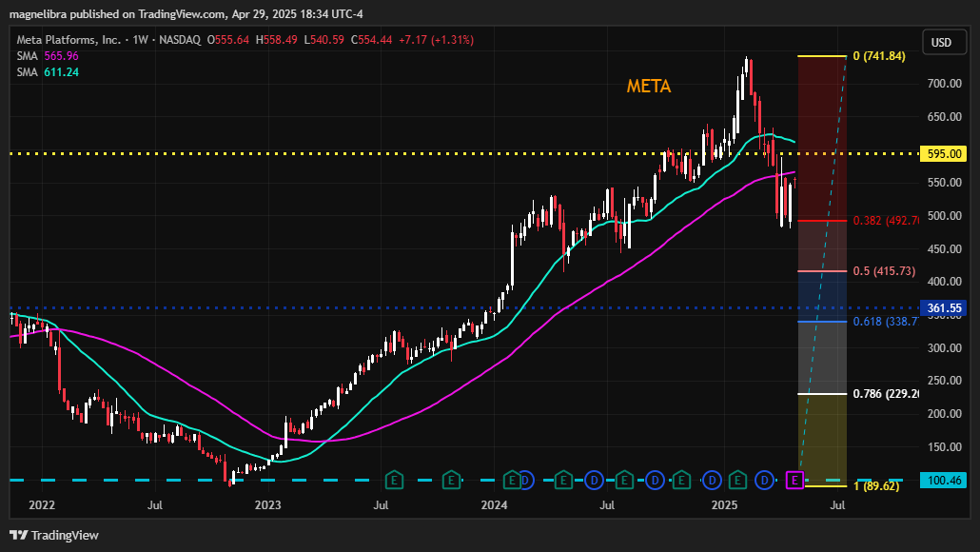Click the Fib 0.5 (415.73) label
The width and height of the screenshot is (980, 552).
[884, 271]
